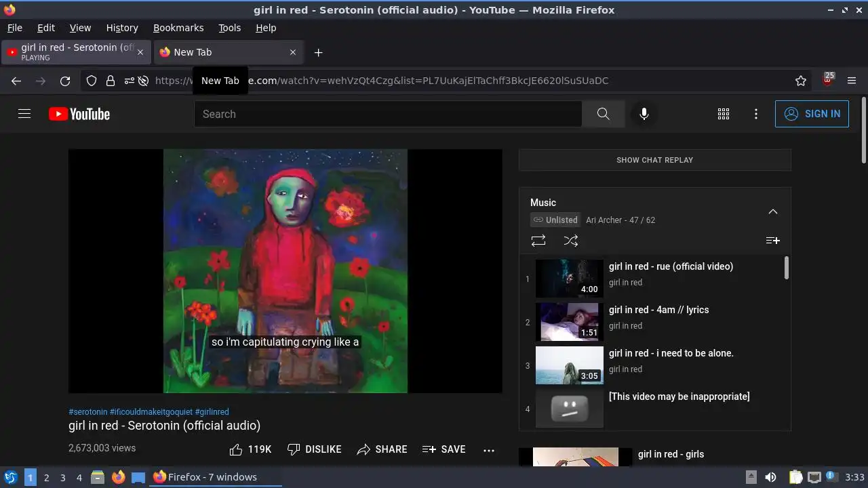Bookmark this page with the star icon
The height and width of the screenshot is (488, 868).
801,81
